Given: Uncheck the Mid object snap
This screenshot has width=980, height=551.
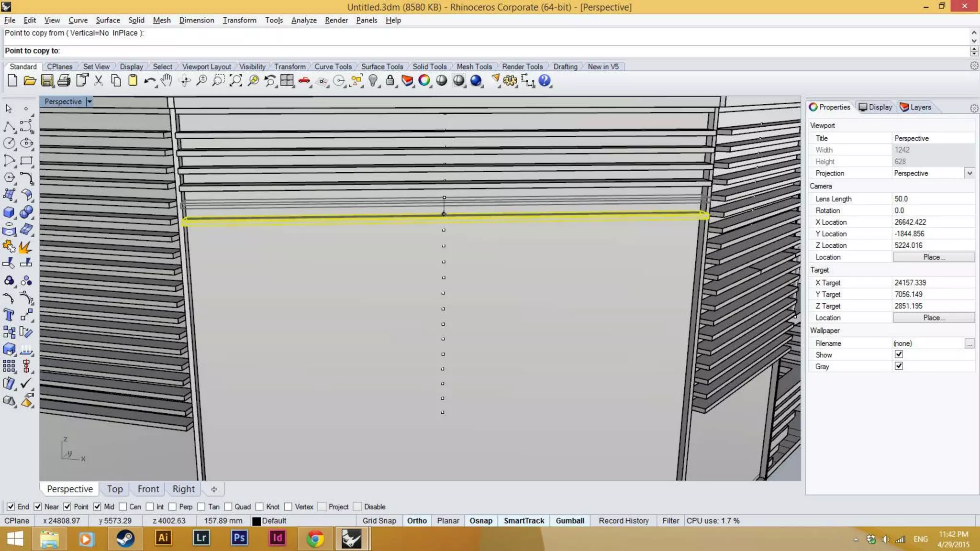Looking at the screenshot, I should click(97, 507).
